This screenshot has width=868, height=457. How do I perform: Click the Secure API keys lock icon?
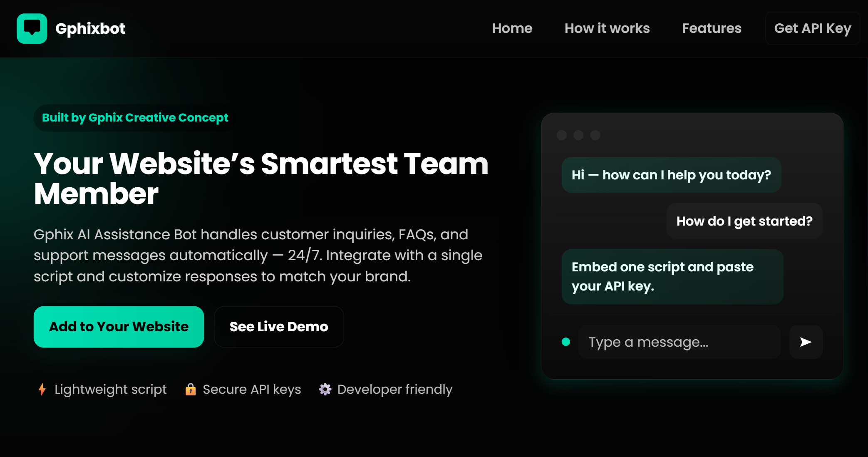[191, 390]
